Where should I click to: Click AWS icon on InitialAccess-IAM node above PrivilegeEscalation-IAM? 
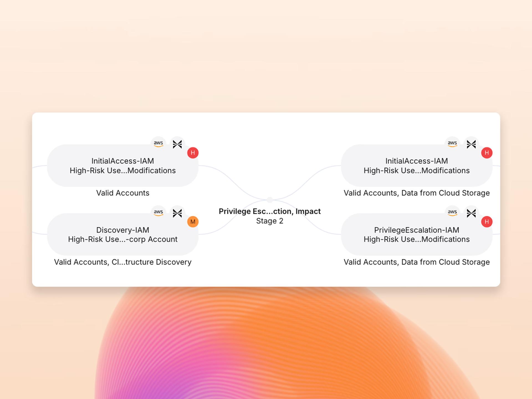(x=452, y=144)
